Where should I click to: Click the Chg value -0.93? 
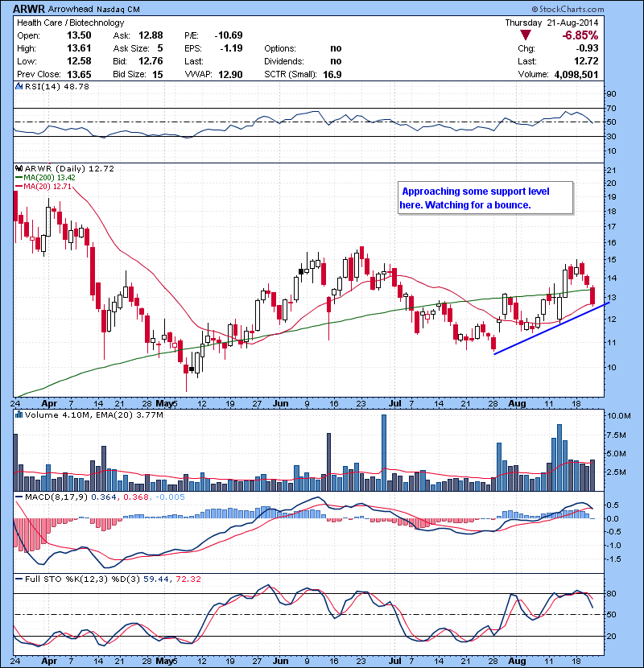[587, 48]
